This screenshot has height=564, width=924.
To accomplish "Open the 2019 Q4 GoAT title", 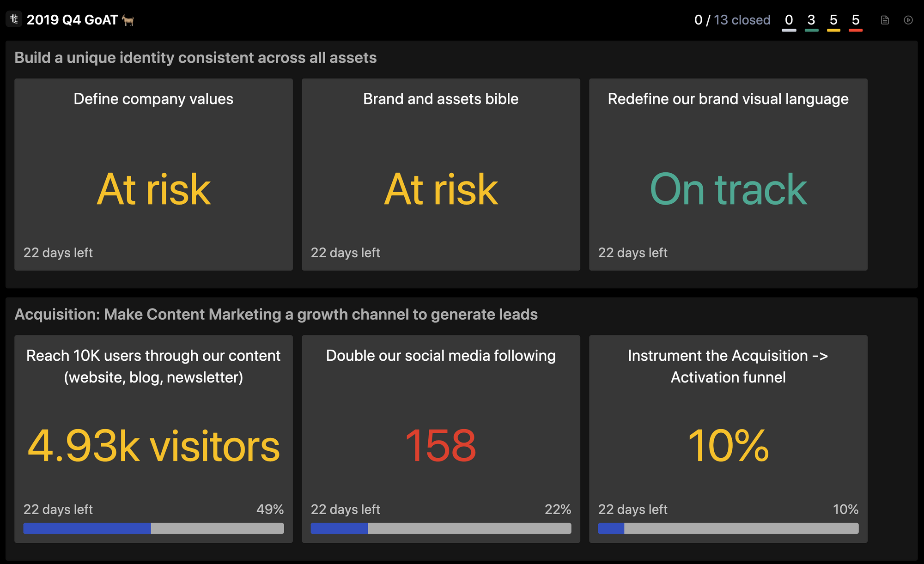I will point(72,20).
